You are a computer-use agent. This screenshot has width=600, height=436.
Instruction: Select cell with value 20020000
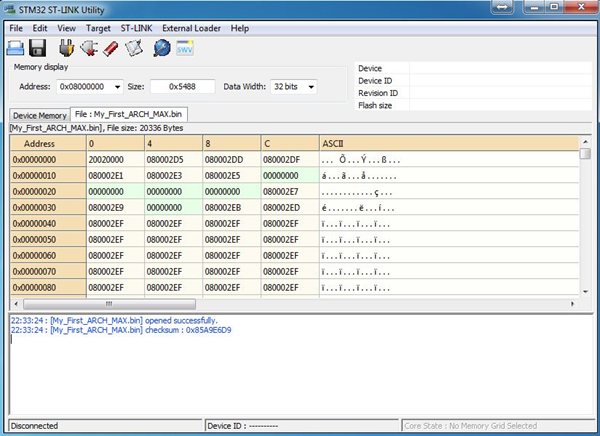click(x=115, y=160)
